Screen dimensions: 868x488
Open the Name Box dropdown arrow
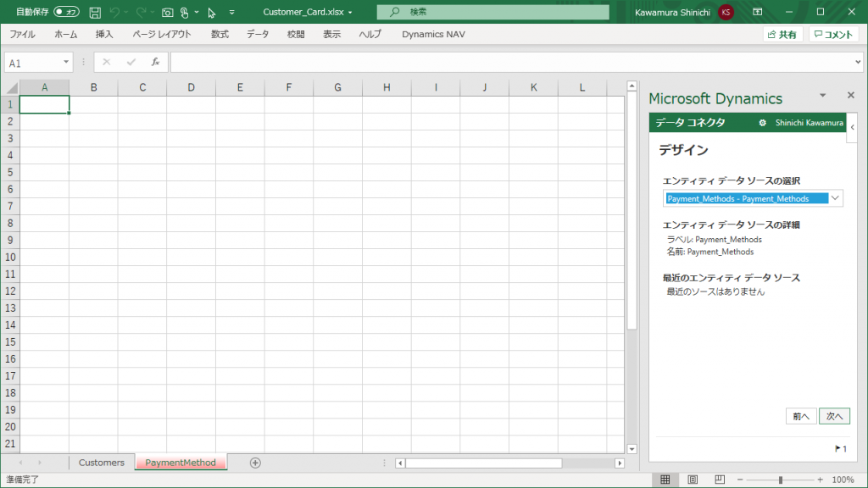66,63
